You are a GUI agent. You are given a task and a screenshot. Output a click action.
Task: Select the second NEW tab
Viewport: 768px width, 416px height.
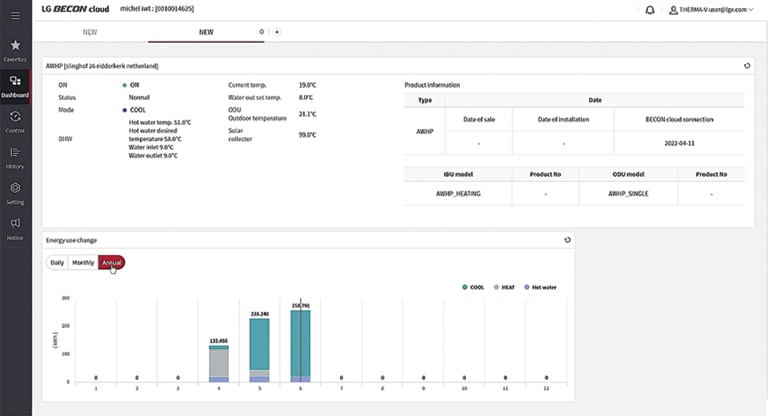(206, 32)
